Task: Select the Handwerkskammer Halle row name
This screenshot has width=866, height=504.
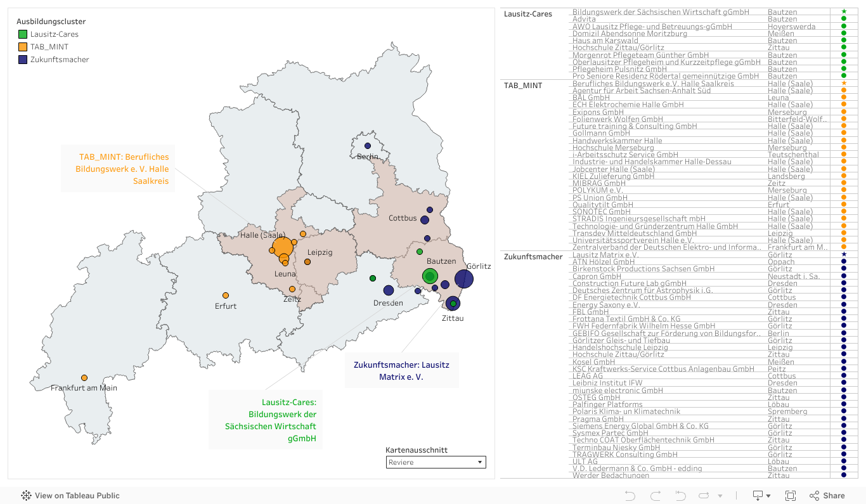Action: coord(617,140)
